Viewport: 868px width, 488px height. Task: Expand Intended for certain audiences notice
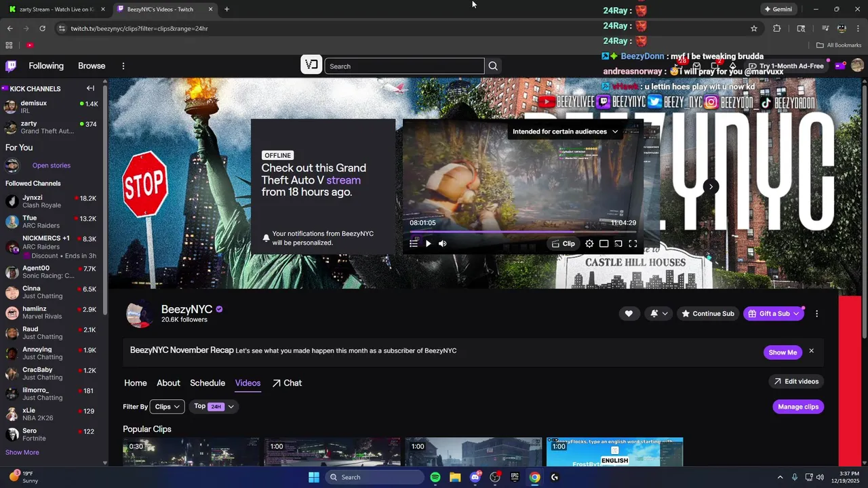[x=565, y=131]
